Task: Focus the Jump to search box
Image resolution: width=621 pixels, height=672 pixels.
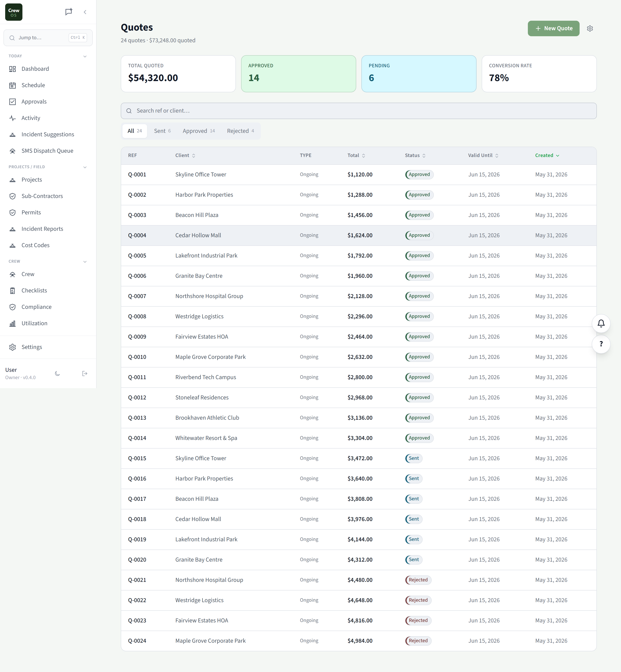Action: coord(48,38)
